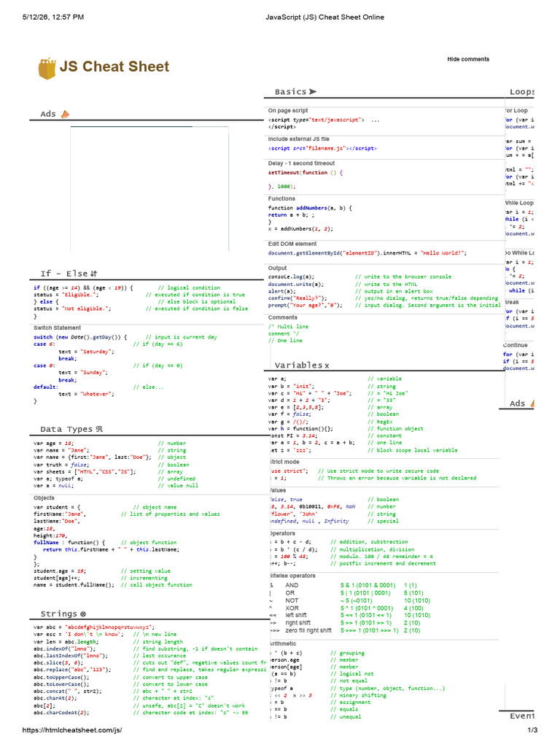Click the 'Include external JS file' label
The image size is (560, 747).
298,139
